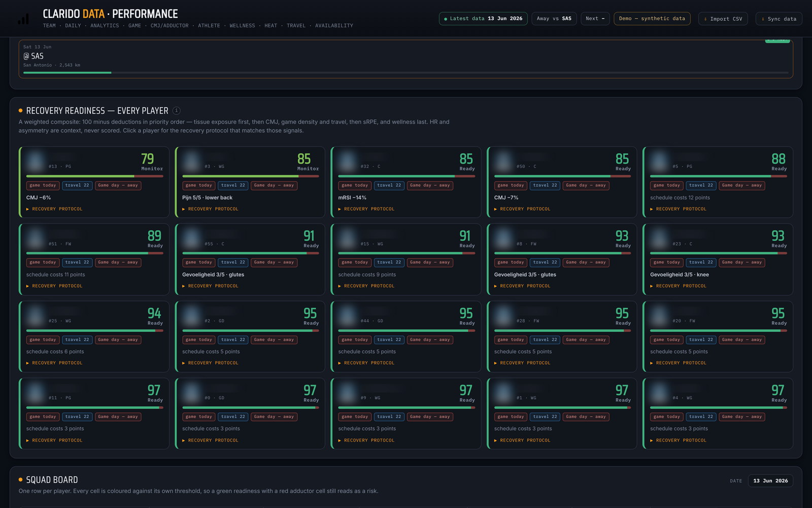Click the avatar of player #13 PG
Viewport: 812px width, 508px height.
click(x=36, y=162)
